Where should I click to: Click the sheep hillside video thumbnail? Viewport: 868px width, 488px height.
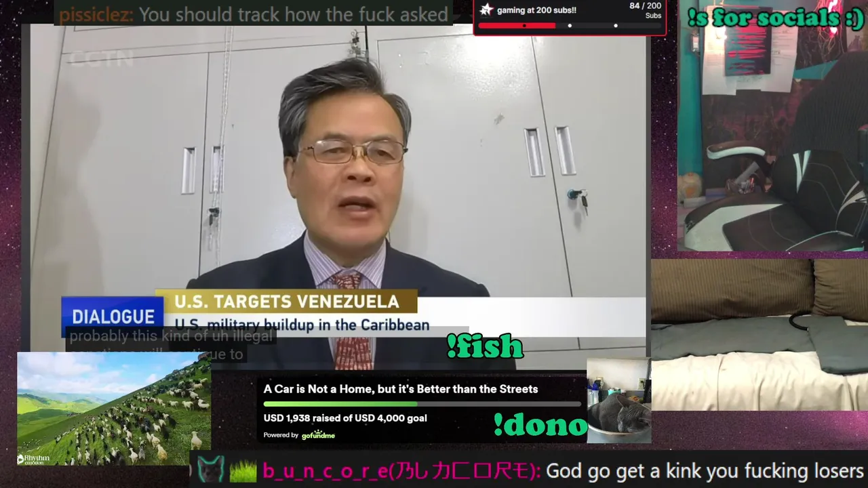(x=114, y=409)
